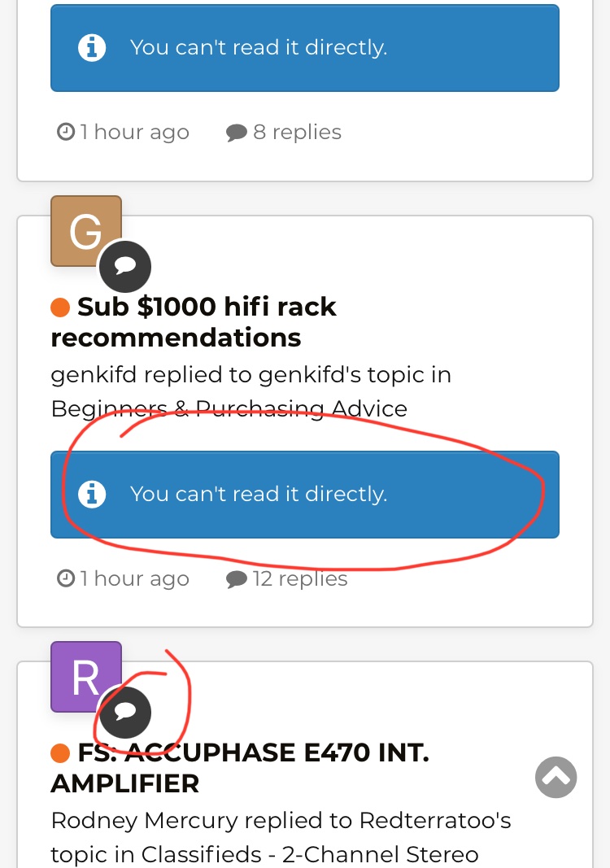Click the comment badge on the G avatar
This screenshot has width=610, height=868.
(x=125, y=266)
